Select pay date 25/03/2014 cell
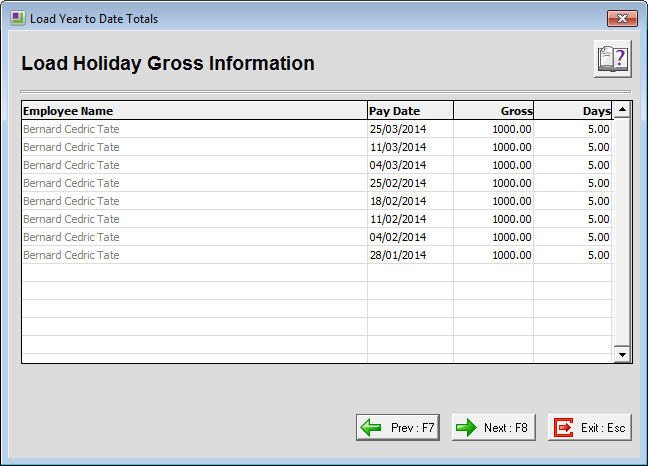Screen dimensions: 648x466 pos(410,129)
